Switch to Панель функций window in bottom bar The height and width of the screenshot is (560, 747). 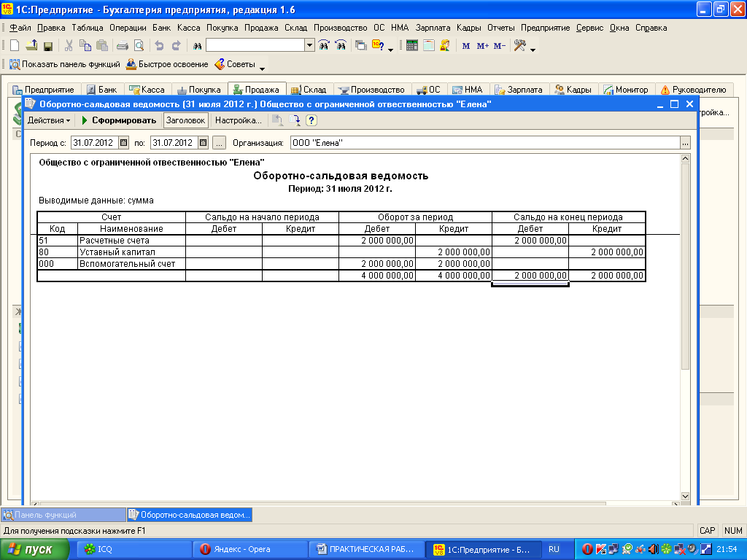pos(63,515)
